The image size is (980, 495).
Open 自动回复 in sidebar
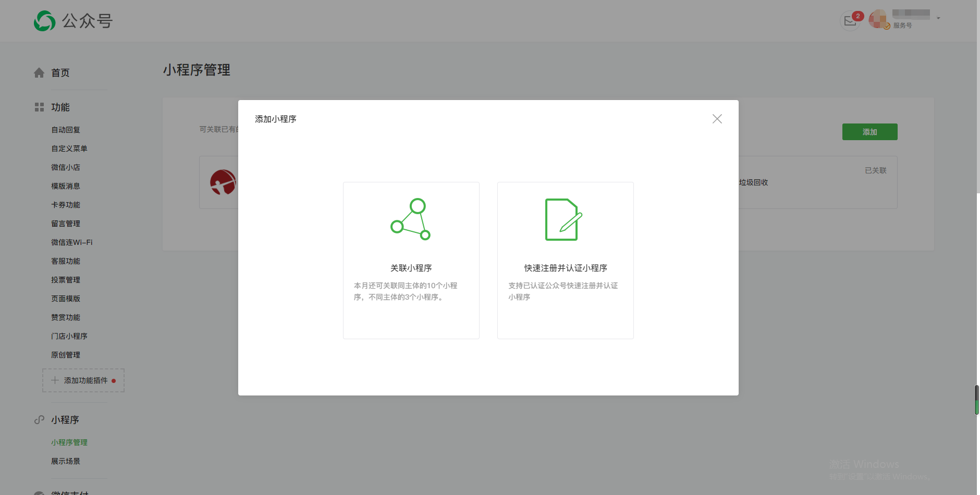[66, 130]
